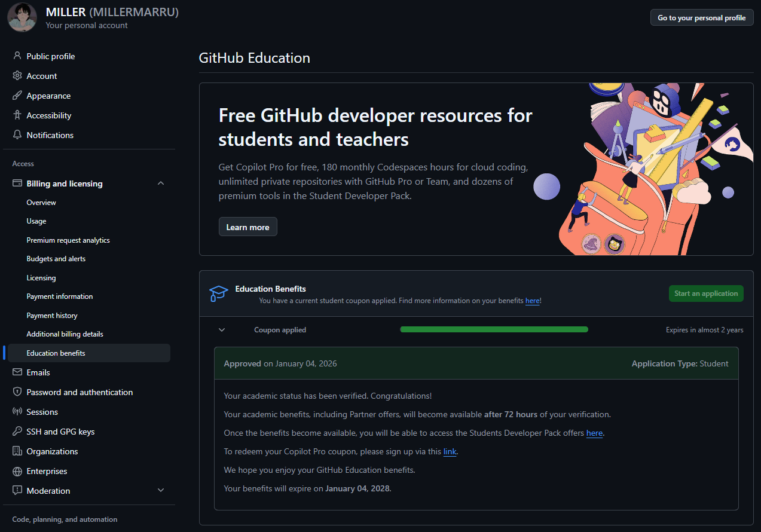Click the Moderation report icon
Screen dimensions: 761x532
(x=17, y=491)
